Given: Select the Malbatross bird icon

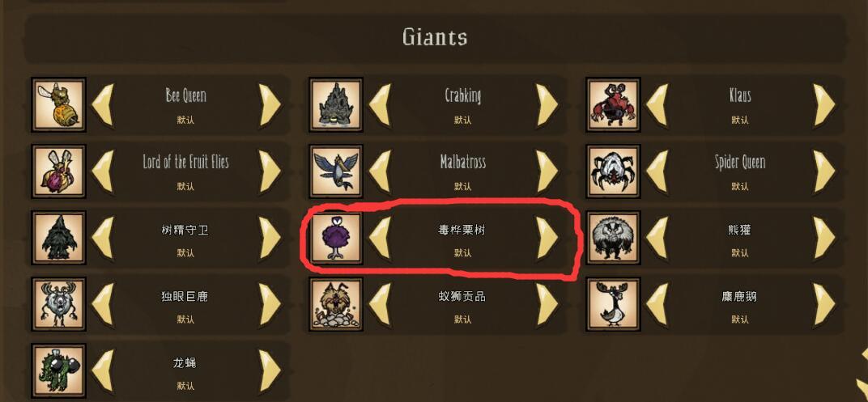Looking at the screenshot, I should click(x=336, y=171).
